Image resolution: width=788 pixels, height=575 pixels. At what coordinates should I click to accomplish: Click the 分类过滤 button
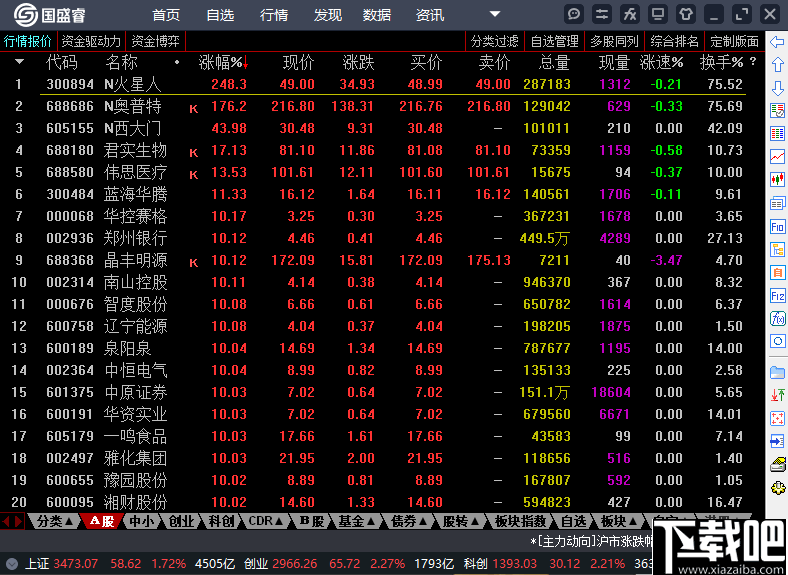tap(495, 41)
